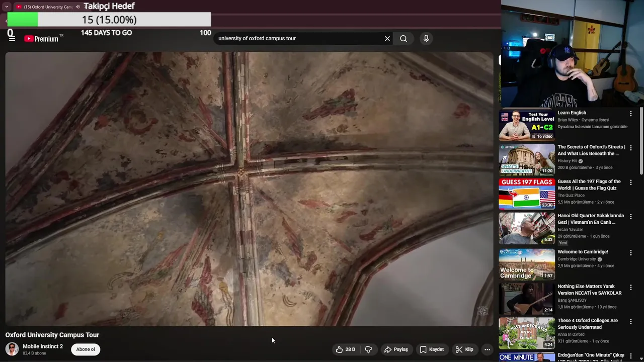The width and height of the screenshot is (644, 362).
Task: Save video with Kaydet button
Action: pyautogui.click(x=432, y=349)
